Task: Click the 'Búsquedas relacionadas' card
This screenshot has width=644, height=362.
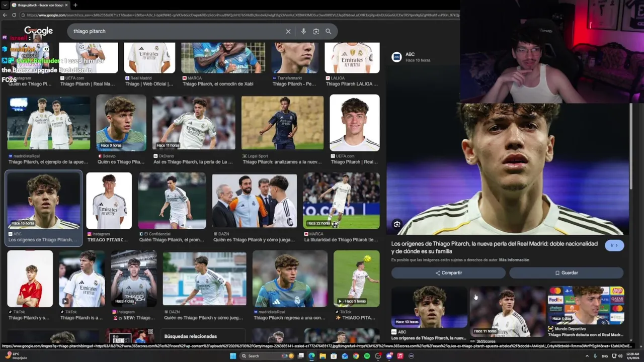Action: (204, 336)
